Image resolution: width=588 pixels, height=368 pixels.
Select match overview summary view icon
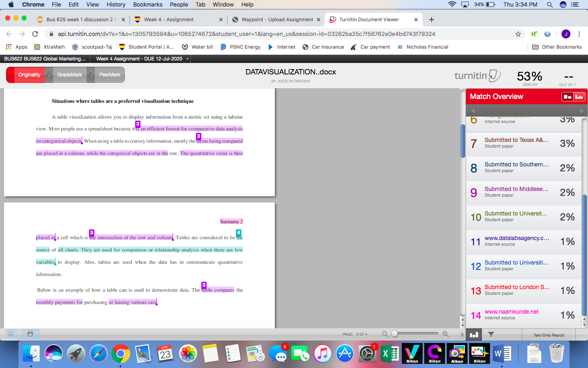click(568, 96)
